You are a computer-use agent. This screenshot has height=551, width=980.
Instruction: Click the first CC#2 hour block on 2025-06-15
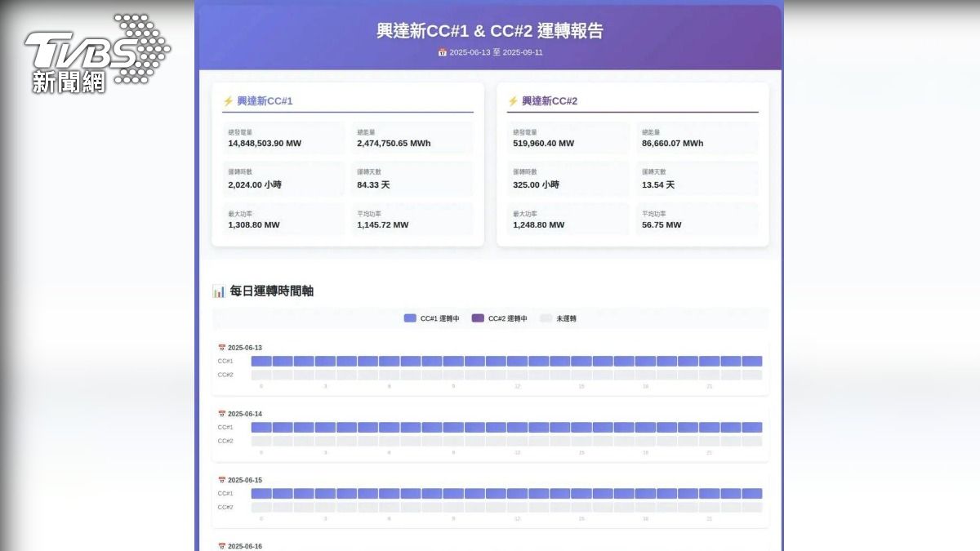(x=261, y=507)
